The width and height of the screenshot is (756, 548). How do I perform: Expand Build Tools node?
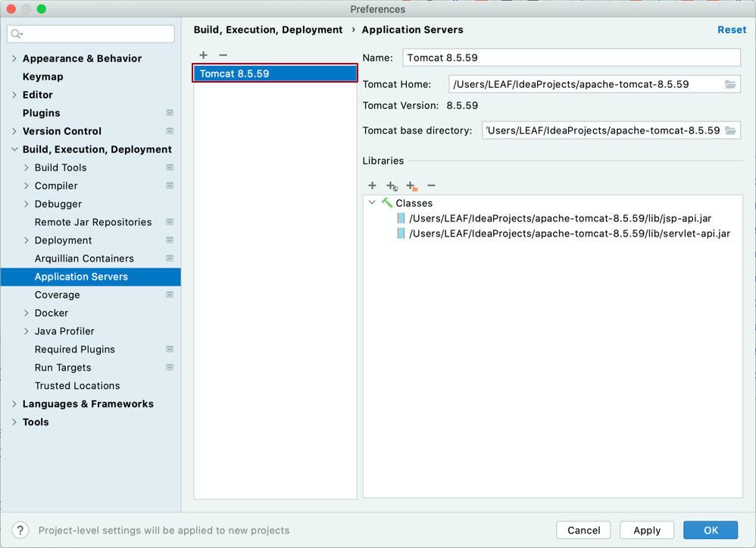[x=26, y=168]
